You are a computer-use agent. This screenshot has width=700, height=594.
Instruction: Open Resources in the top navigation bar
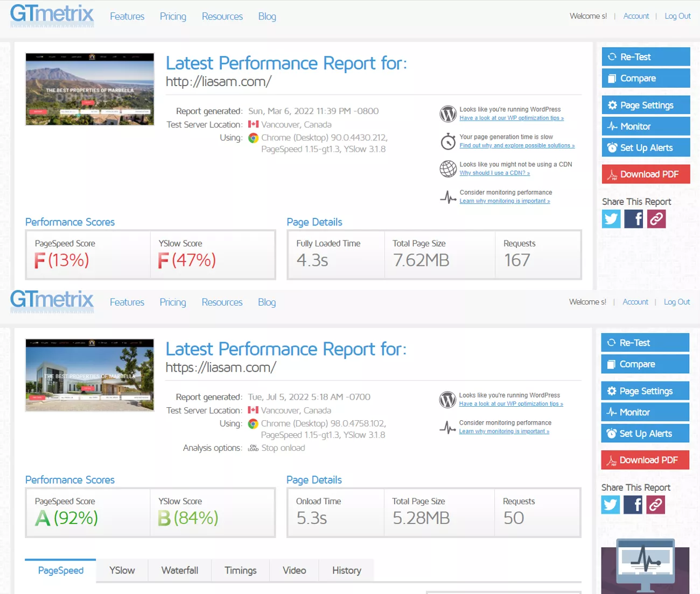pos(222,17)
